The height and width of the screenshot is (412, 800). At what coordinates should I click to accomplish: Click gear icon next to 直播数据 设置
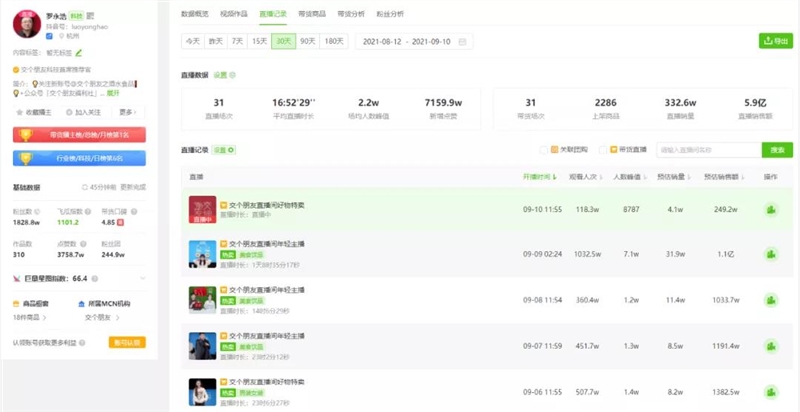[x=233, y=75]
